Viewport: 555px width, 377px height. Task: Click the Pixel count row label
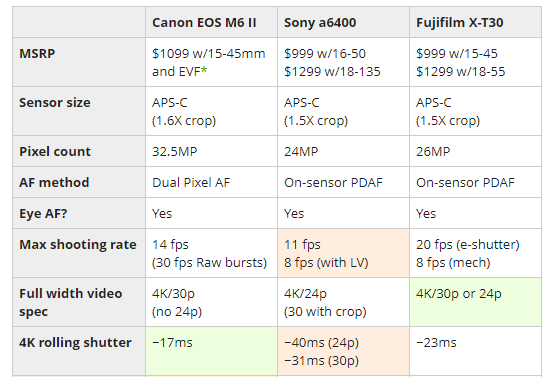tap(55, 152)
